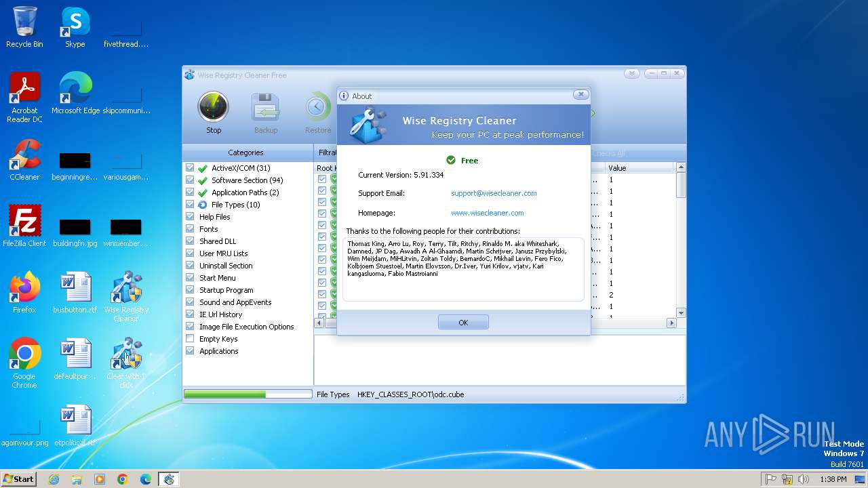This screenshot has height=488, width=868.
Task: Enable the Empty Keys checkbox
Action: click(190, 339)
